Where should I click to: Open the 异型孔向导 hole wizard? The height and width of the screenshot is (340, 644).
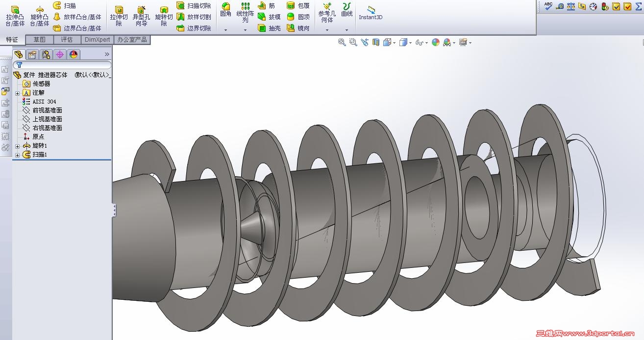click(141, 16)
